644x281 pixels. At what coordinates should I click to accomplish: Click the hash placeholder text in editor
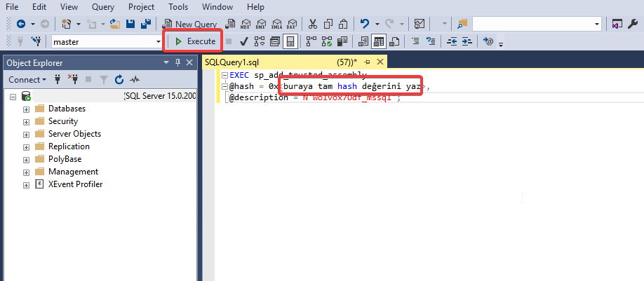(351, 86)
